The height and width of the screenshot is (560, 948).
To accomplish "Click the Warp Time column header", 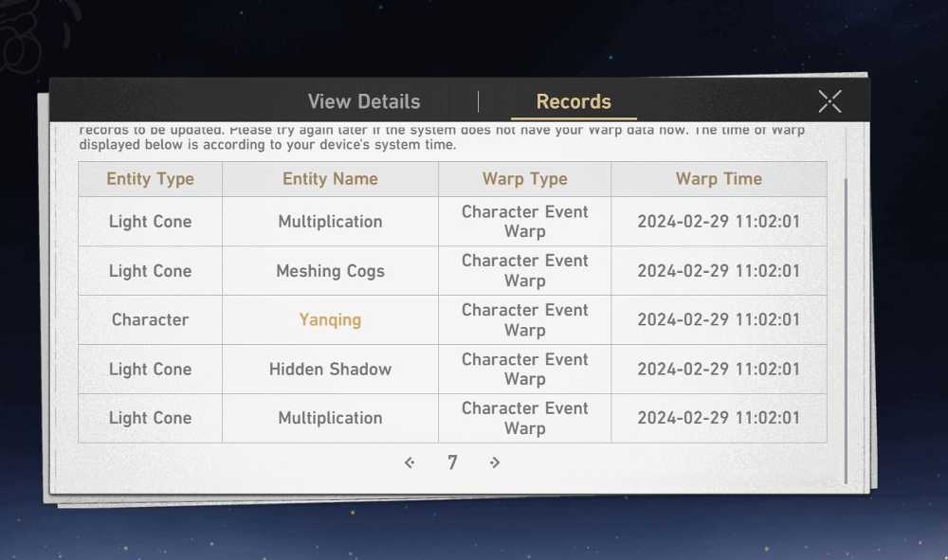I will coord(719,179).
